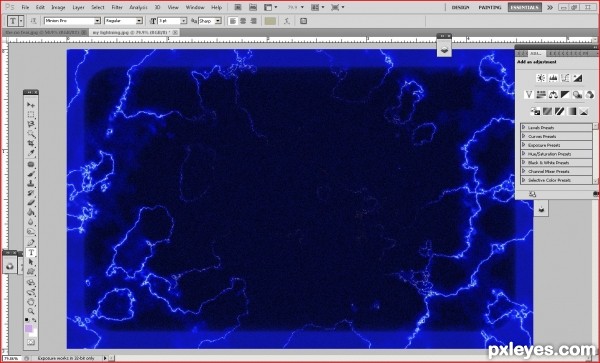Click the text color swatch in options bar
Image resolution: width=600 pixels, height=363 pixels.
270,21
